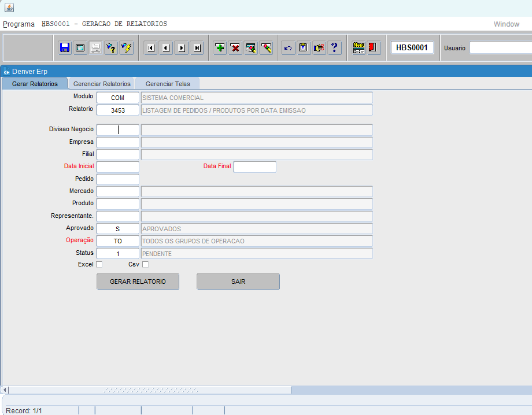The width and height of the screenshot is (532, 415).
Task: Tick the Csv checkbox
Action: click(x=146, y=265)
